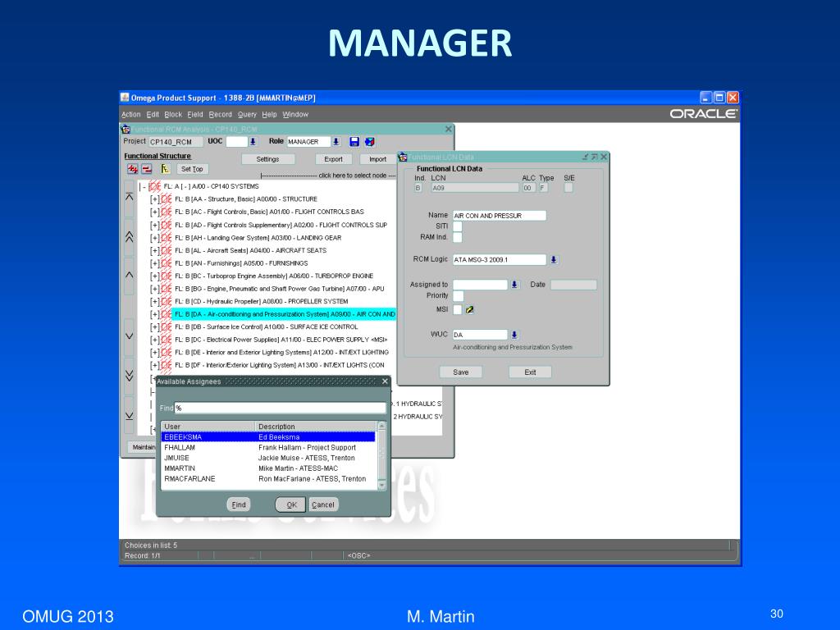
Task: Toggle the SITI checkbox
Action: pyautogui.click(x=458, y=226)
